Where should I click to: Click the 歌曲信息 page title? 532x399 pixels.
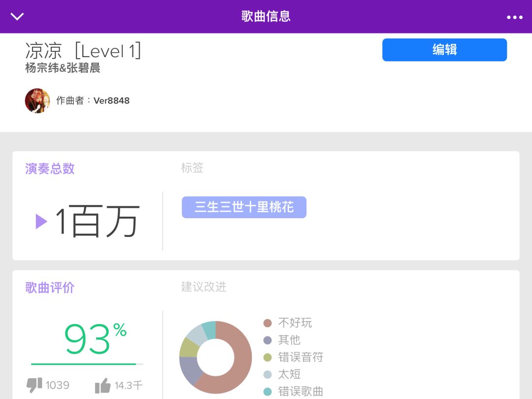point(266,16)
